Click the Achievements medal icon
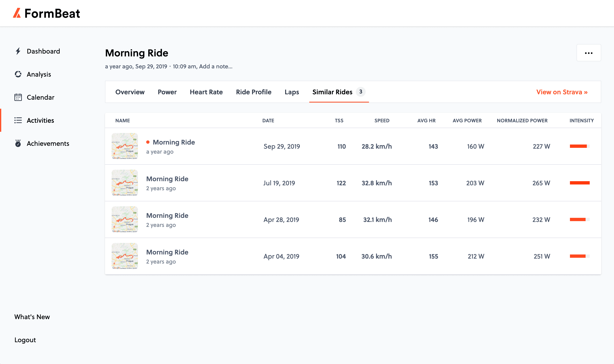Image resolution: width=614 pixels, height=364 pixels. pos(18,143)
